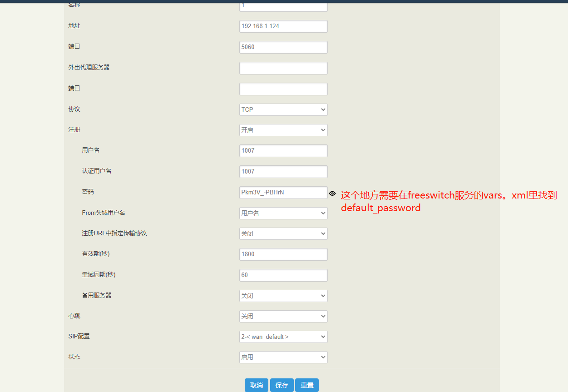Image resolution: width=568 pixels, height=392 pixels.
Task: Click the 密码 password input field
Action: (283, 192)
